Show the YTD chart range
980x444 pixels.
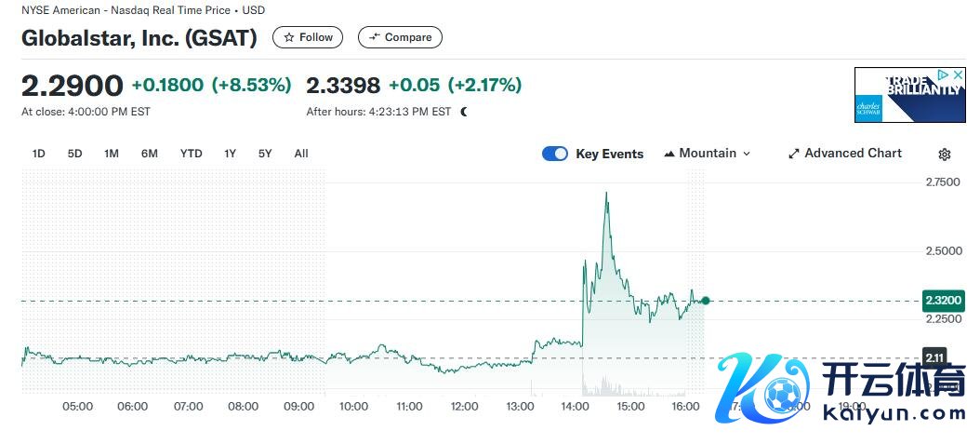coord(191,154)
